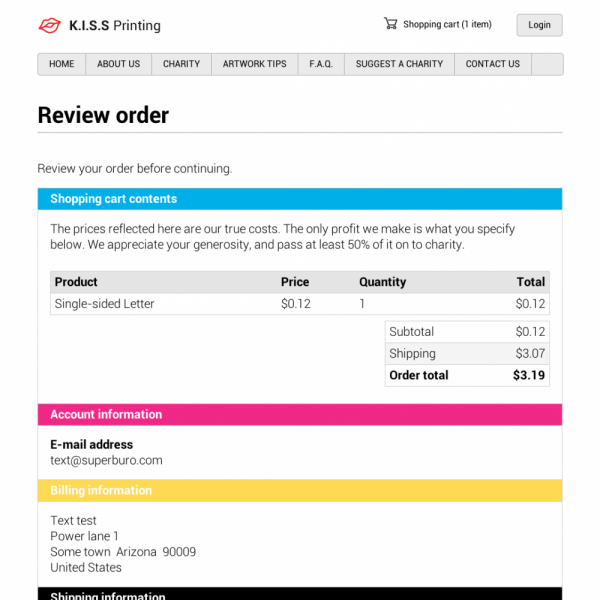Click the Review order page heading

(103, 115)
